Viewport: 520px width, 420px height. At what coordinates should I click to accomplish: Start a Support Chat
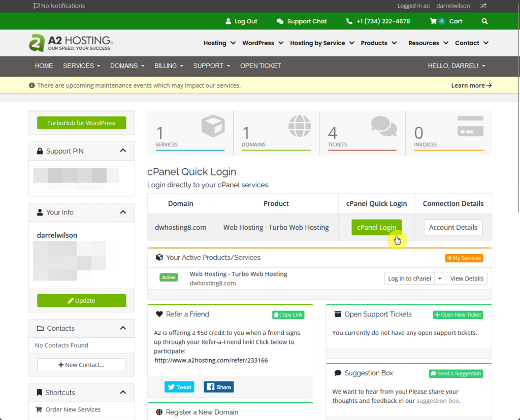pyautogui.click(x=302, y=21)
